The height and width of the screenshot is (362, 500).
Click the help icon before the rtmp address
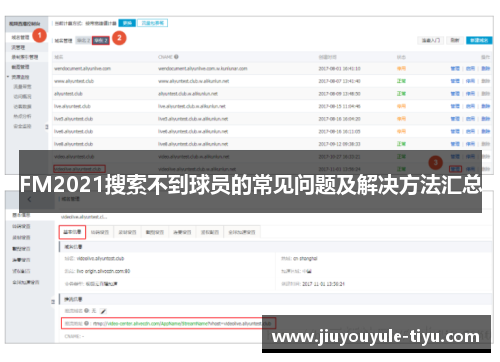click(86, 323)
